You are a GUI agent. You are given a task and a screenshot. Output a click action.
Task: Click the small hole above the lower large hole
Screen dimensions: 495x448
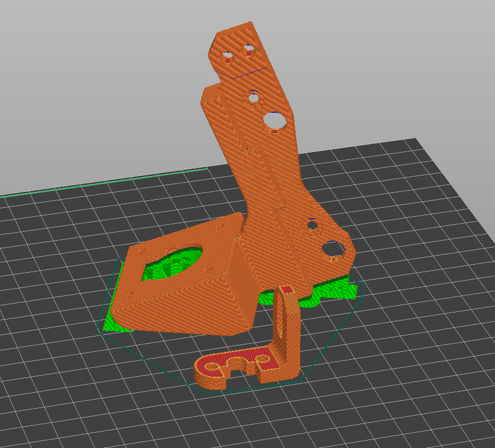pyautogui.click(x=313, y=225)
